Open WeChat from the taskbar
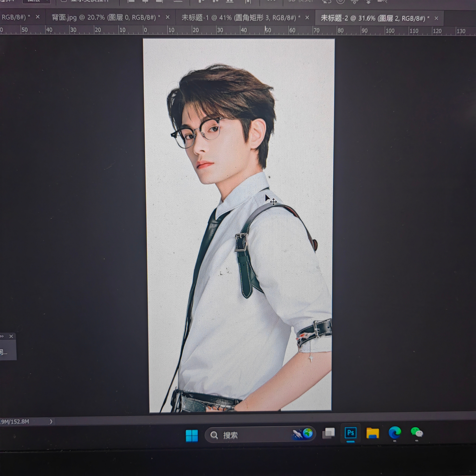Image resolution: width=476 pixels, height=476 pixels. (416, 433)
